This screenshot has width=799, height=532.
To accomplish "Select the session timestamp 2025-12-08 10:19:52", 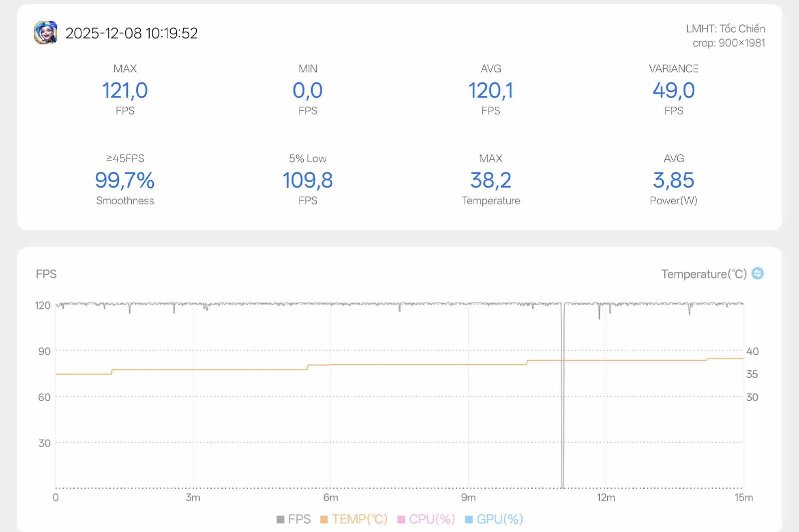I will (x=131, y=33).
